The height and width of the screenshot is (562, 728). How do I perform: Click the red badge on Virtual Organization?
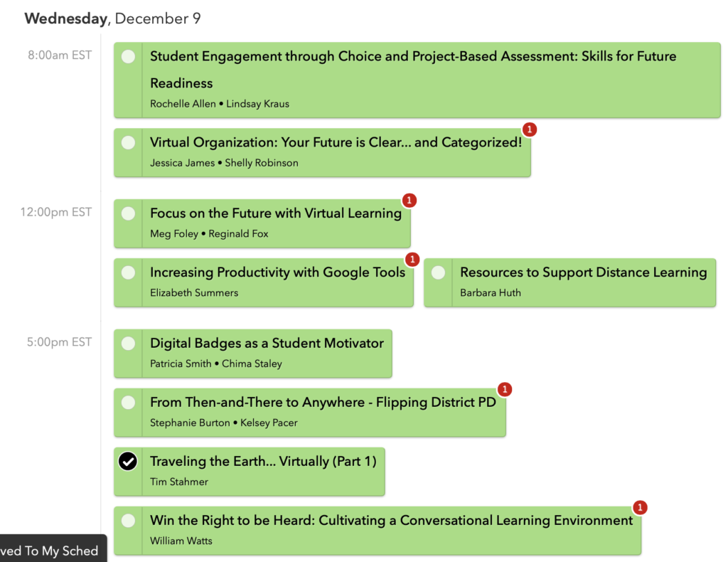click(x=530, y=129)
